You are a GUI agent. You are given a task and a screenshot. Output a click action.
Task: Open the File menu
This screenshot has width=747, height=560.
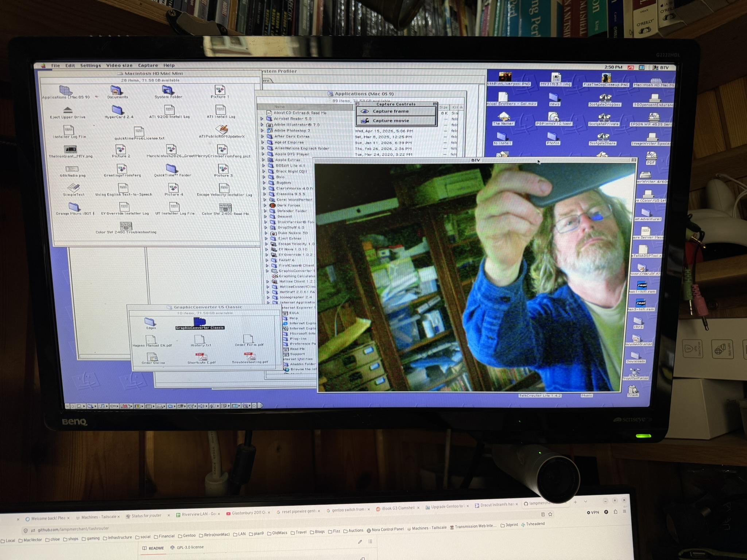(55, 66)
